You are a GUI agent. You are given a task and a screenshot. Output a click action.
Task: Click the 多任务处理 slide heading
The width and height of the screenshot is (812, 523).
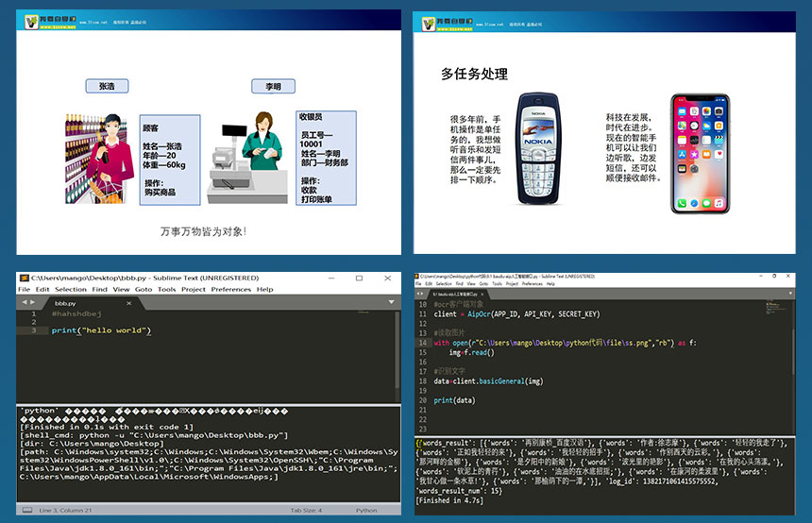pyautogui.click(x=474, y=74)
